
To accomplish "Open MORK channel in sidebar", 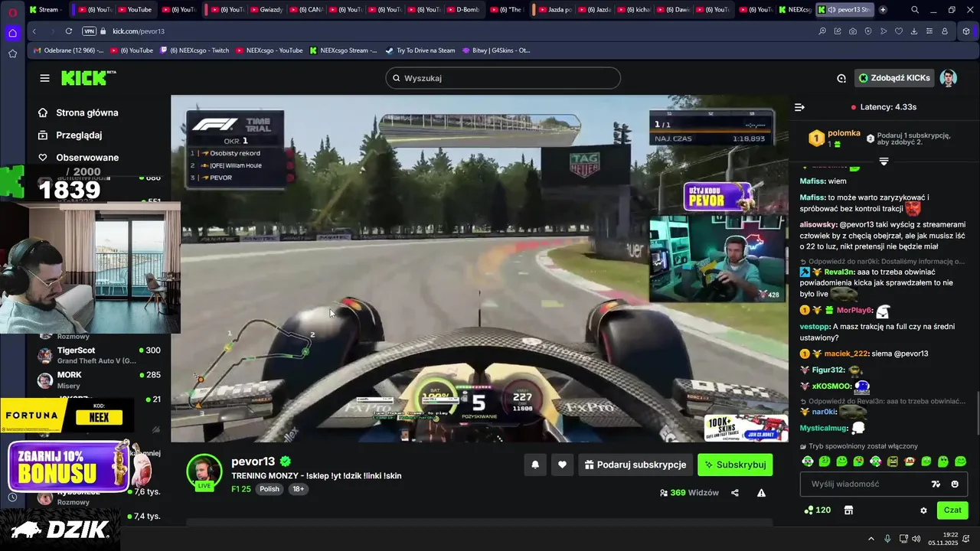I will tap(98, 380).
